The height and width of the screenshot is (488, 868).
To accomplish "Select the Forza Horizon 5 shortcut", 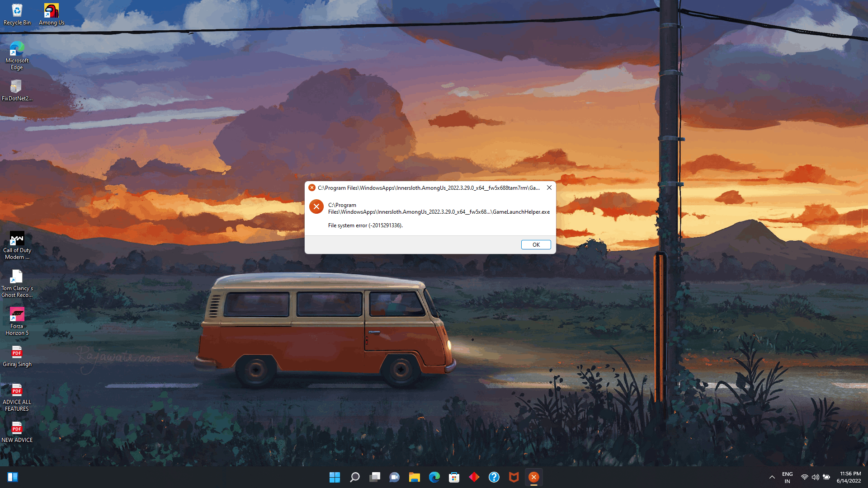I will 17,321.
